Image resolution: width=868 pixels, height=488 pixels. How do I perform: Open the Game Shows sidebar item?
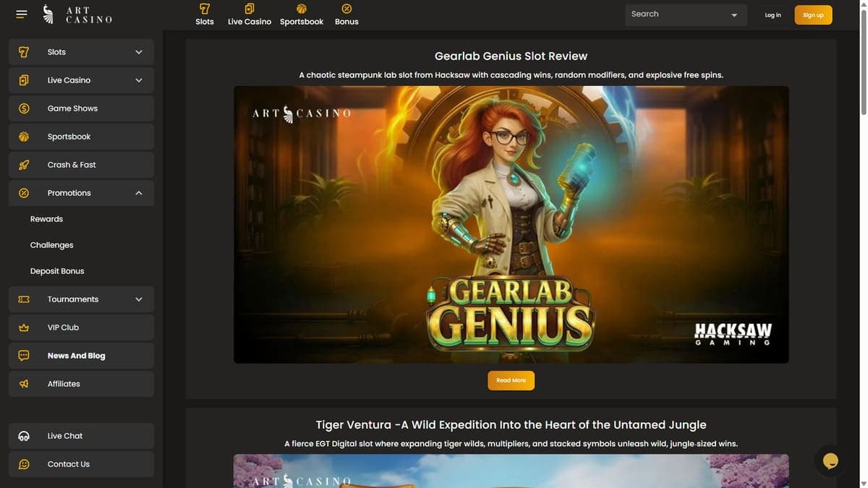point(81,108)
